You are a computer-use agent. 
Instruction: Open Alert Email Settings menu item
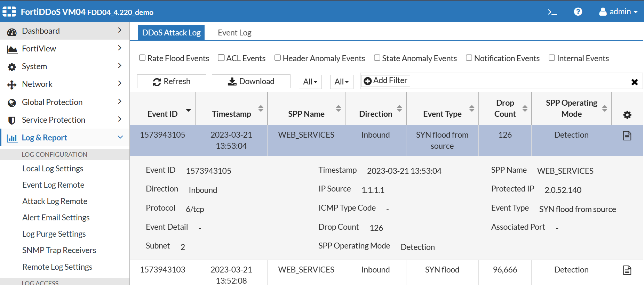(56, 218)
